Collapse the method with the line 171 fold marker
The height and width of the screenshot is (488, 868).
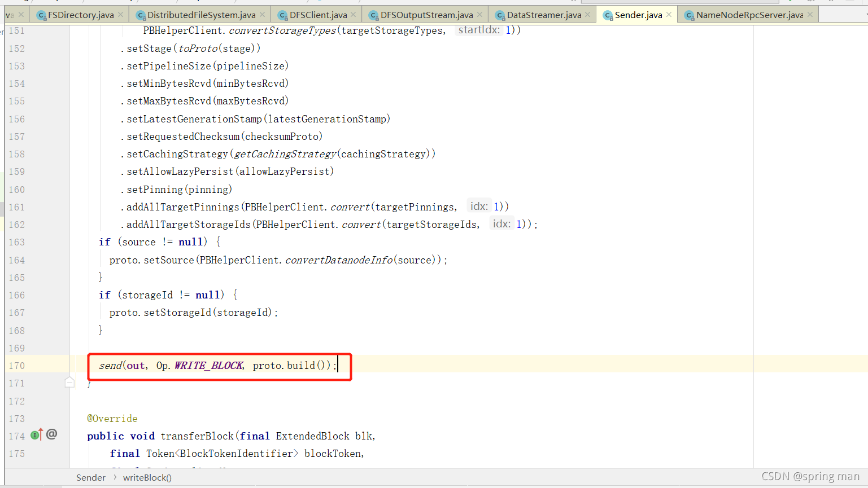69,383
